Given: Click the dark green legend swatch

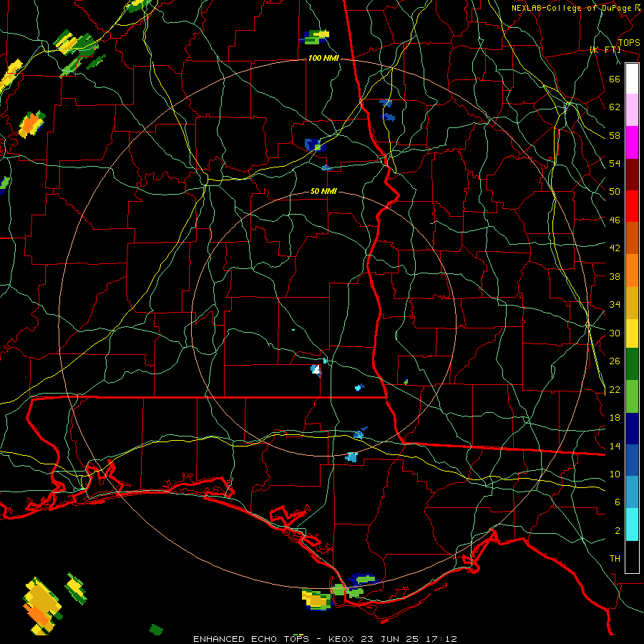Looking at the screenshot, I should coord(632,364).
